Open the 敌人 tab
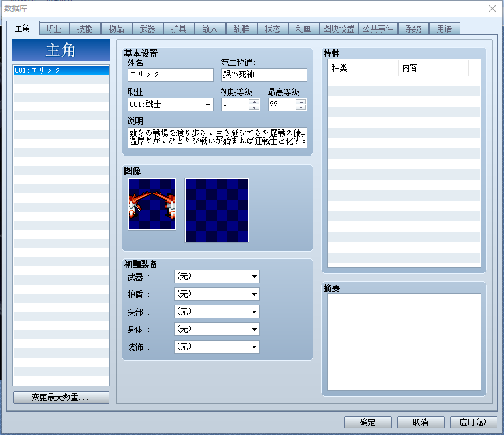 [210, 29]
